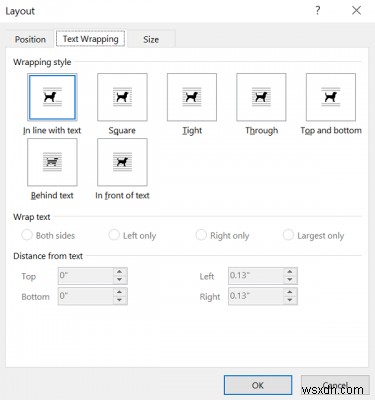Click the 'Top and bottom' label
The height and width of the screenshot is (400, 375).
pyautogui.click(x=331, y=130)
